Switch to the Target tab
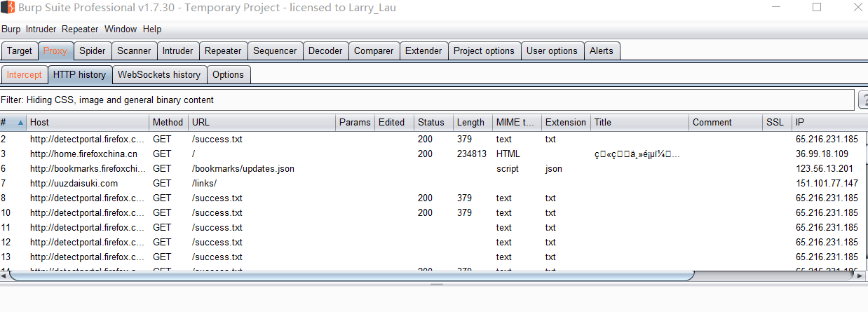Viewport: 868px width, 312px height. 20,50
